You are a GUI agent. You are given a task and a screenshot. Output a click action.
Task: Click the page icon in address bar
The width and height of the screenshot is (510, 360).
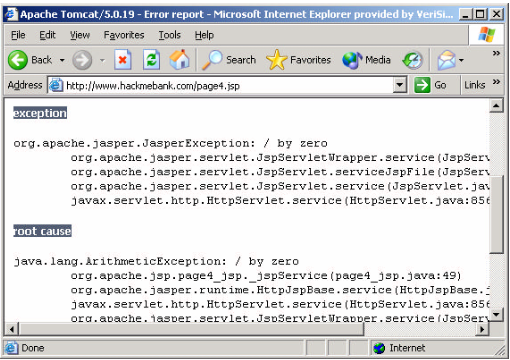tap(56, 85)
